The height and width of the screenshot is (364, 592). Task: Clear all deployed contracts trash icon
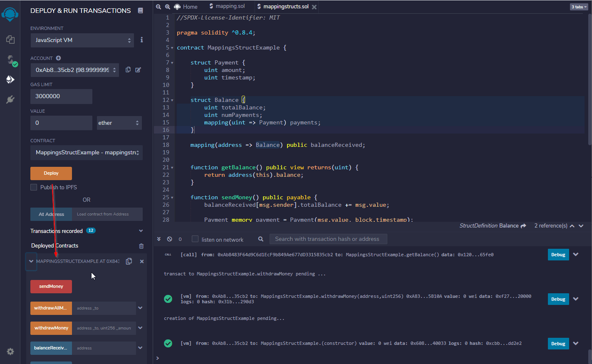click(141, 246)
